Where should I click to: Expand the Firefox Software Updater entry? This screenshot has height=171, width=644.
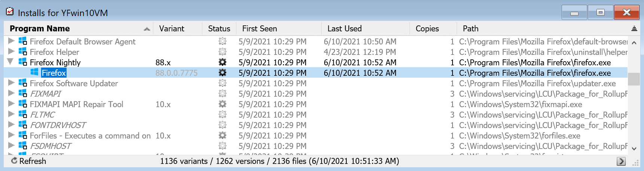[x=11, y=83]
